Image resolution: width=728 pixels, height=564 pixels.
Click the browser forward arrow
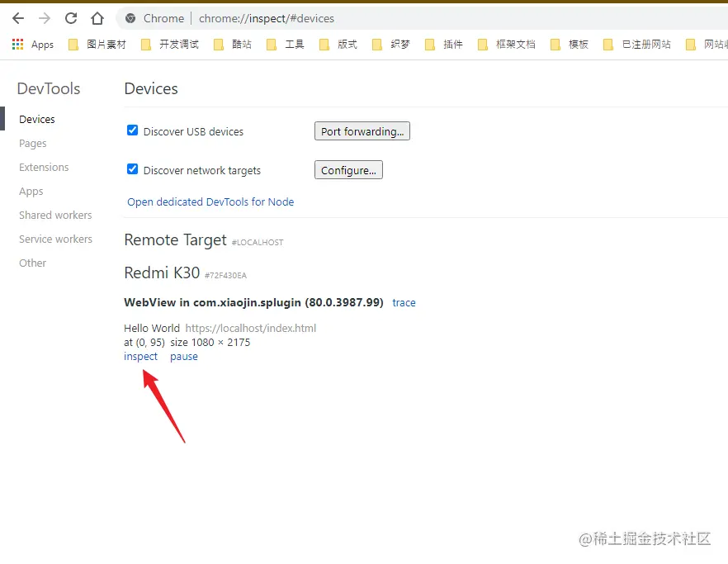point(45,19)
